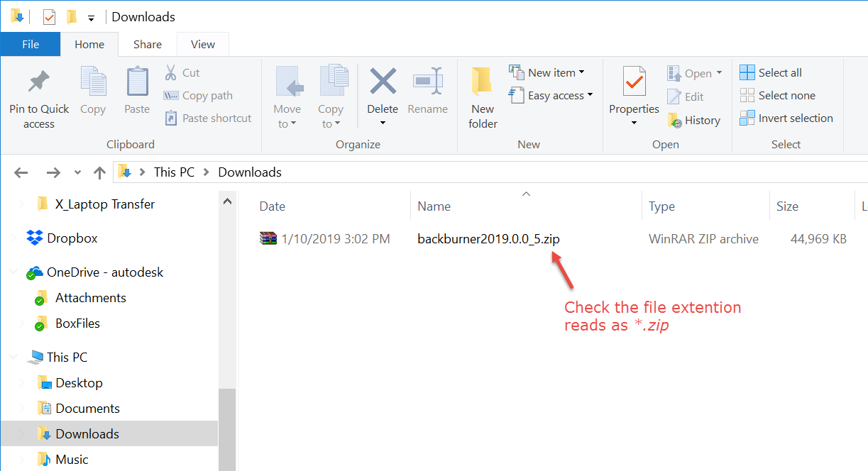Screen dimensions: 868x471
Task: Click Quick Access Toolbar properties checkmark
Action: pos(49,16)
